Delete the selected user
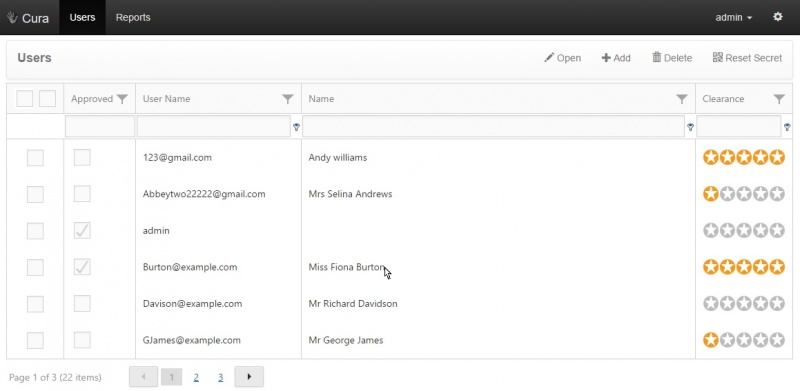This screenshot has width=800, height=391. coord(672,58)
